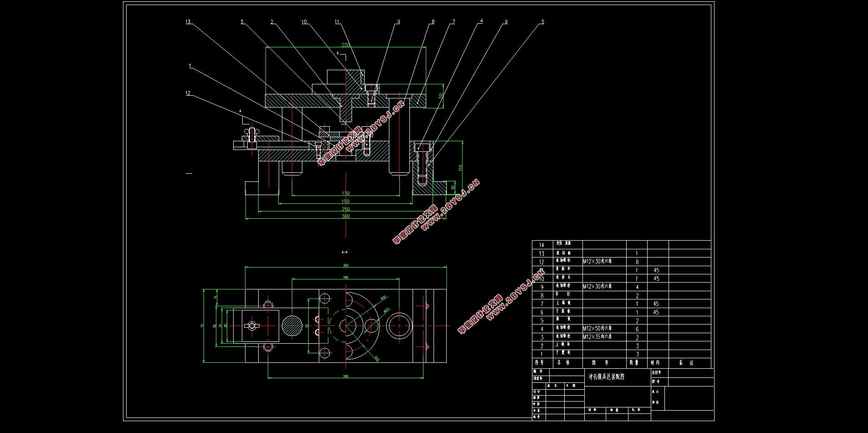
Task: Click balloon number 5 at top right
Action: [542, 21]
